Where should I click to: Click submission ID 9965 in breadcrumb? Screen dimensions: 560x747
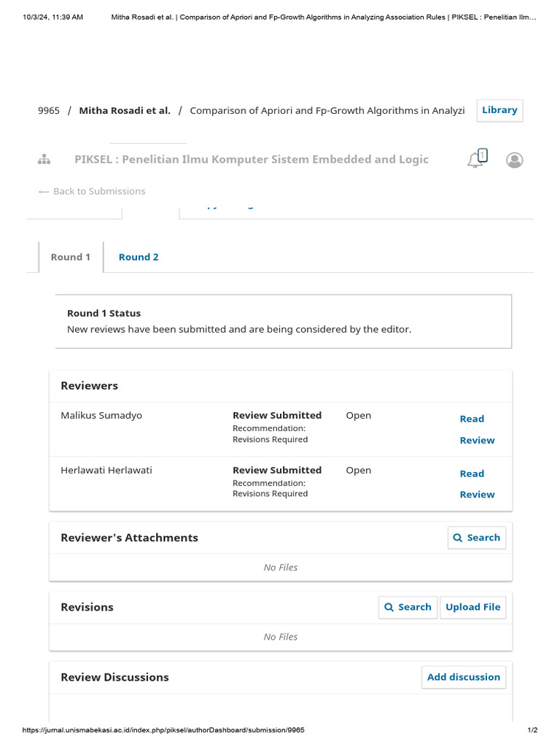coord(49,111)
